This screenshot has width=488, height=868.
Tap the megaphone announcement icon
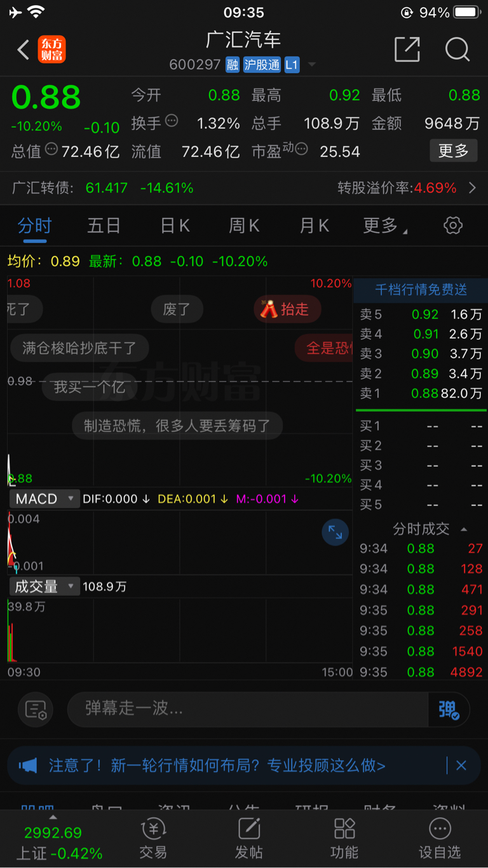pyautogui.click(x=28, y=766)
